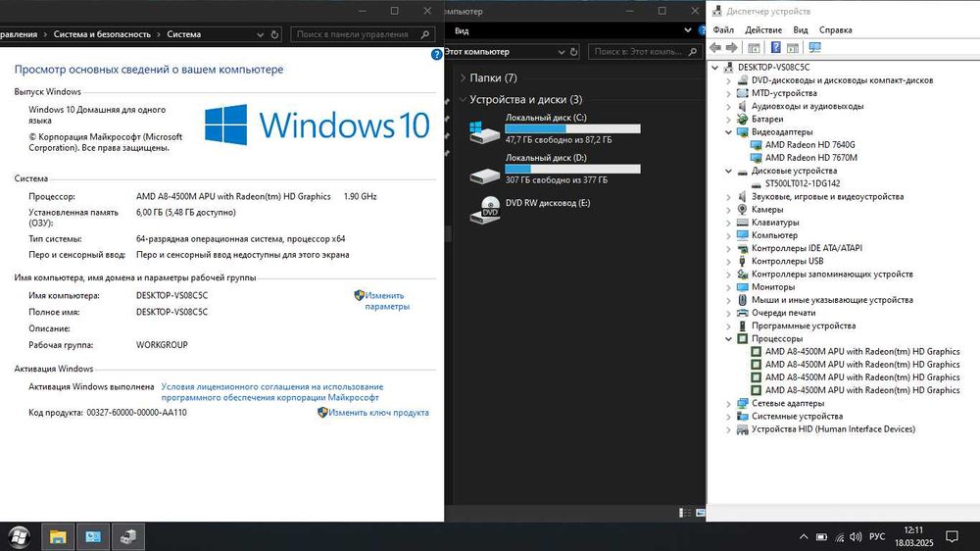Expand the Сетевые адаптеры node
The height and width of the screenshot is (551, 980).
[x=728, y=403]
